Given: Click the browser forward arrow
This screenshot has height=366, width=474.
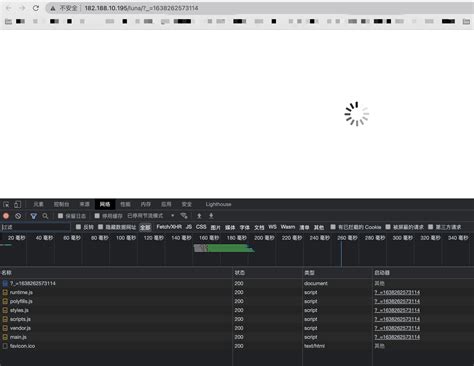Looking at the screenshot, I should (x=22, y=8).
